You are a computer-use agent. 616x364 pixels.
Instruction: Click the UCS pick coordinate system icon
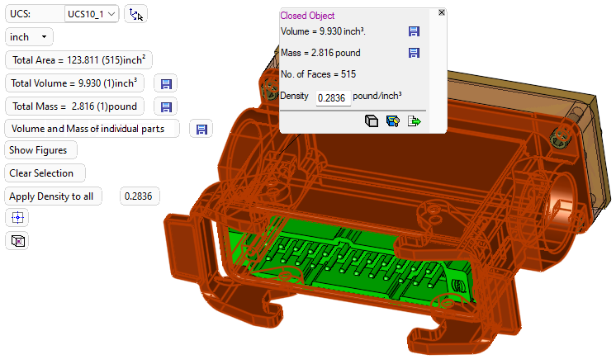[136, 14]
